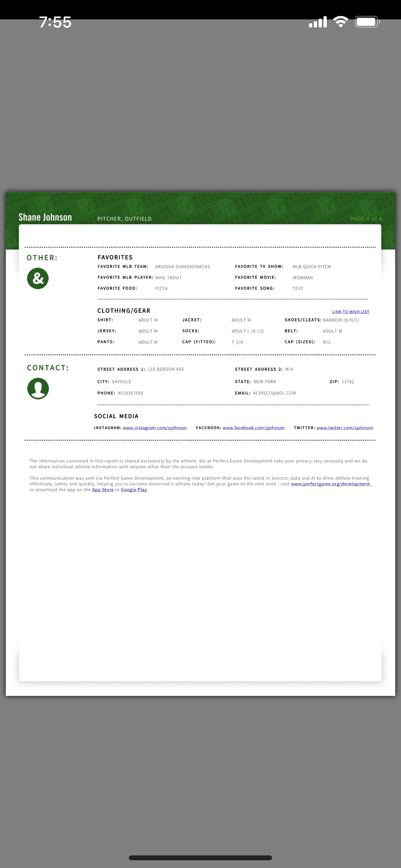This screenshot has width=401, height=868.
Task: Tap the home indicator bar
Action: click(200, 858)
